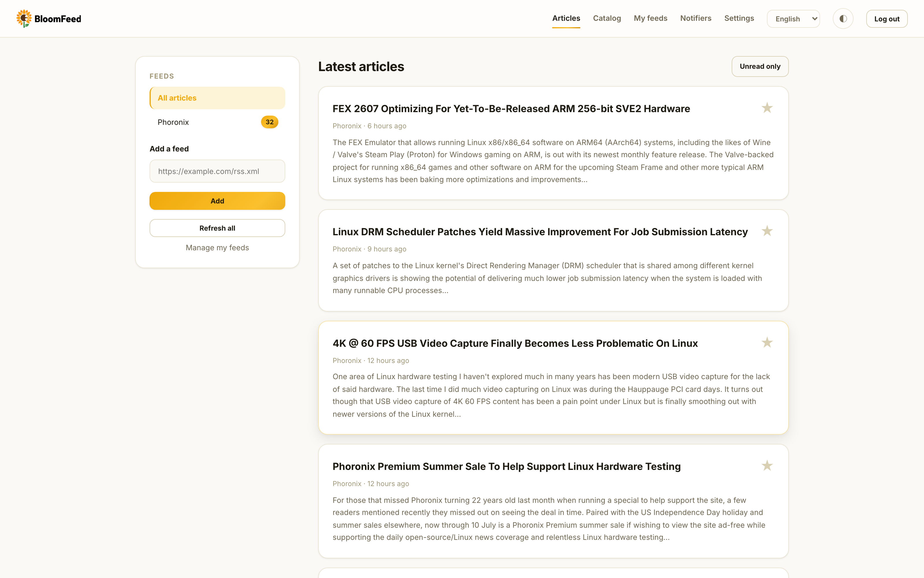The height and width of the screenshot is (578, 924).
Task: Open the Linux DRM Scheduler Patches article
Action: [540, 232]
